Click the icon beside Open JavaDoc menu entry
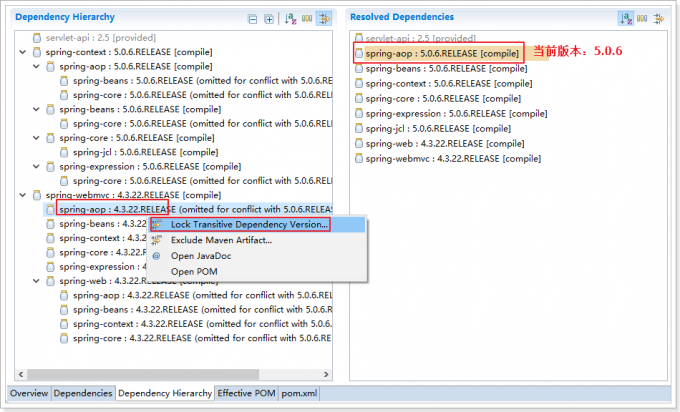Image resolution: width=680 pixels, height=412 pixels. 156,256
